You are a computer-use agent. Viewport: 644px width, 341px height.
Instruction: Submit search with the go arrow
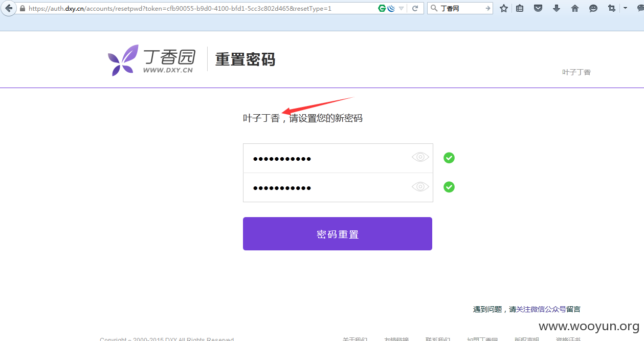pyautogui.click(x=488, y=8)
